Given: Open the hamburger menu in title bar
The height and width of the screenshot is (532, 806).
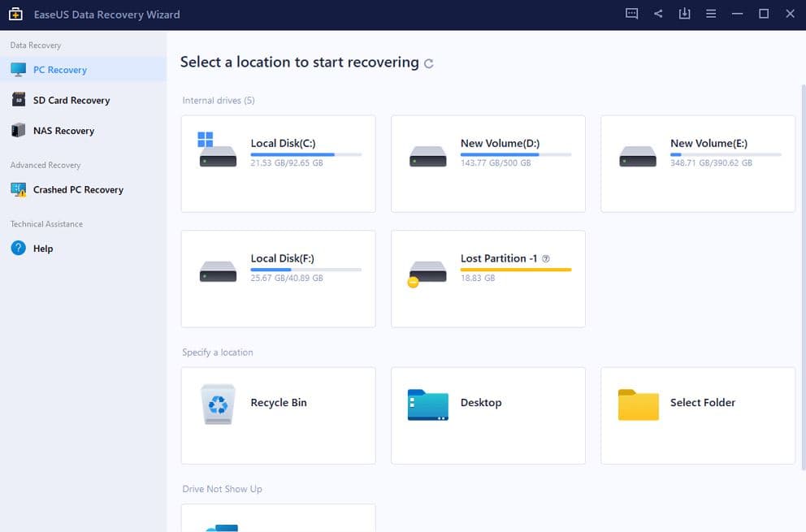Looking at the screenshot, I should 710,14.
